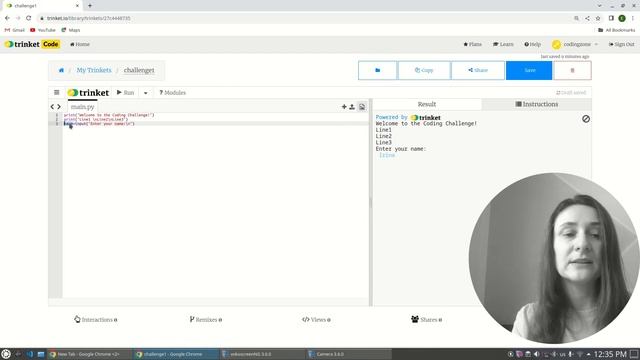640x360 pixels.
Task: Expand the codingzone account dropdown
Action: point(575,44)
